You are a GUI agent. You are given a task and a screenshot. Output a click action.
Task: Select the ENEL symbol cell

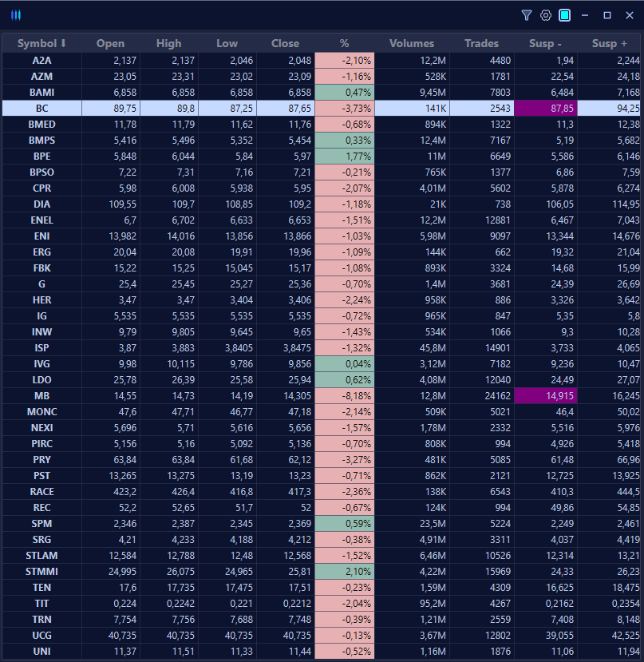pyautogui.click(x=41, y=220)
